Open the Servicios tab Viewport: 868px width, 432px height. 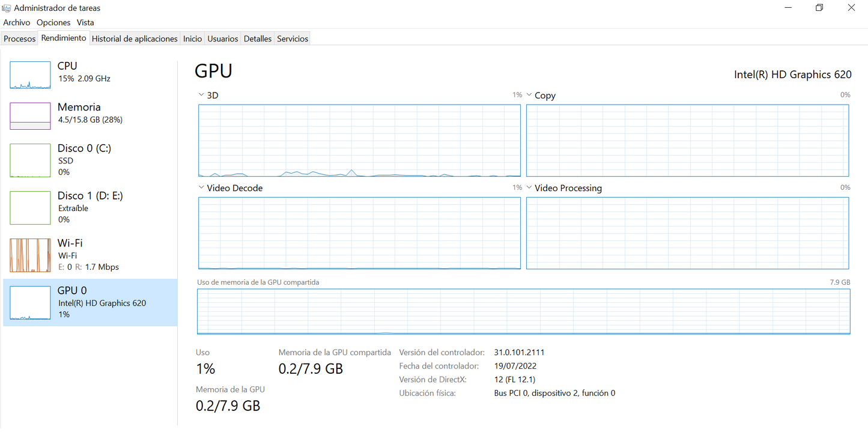click(x=293, y=38)
